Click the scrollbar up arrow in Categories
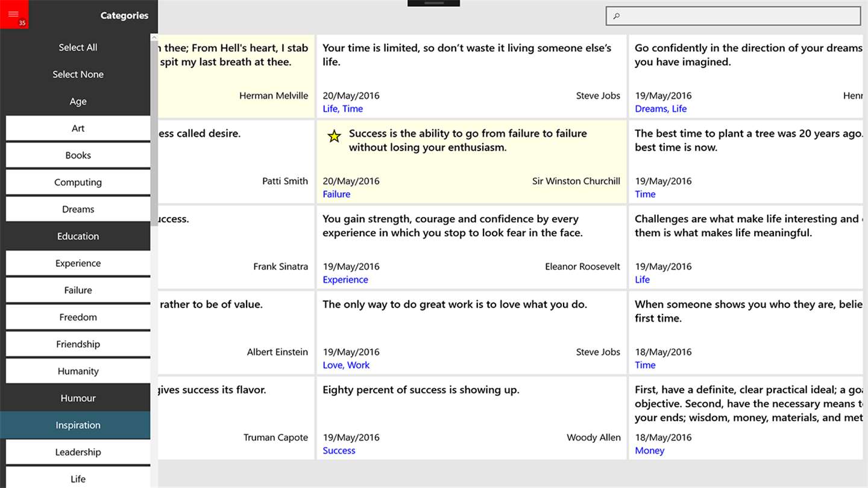Image resolution: width=868 pixels, height=488 pixels. (x=154, y=38)
